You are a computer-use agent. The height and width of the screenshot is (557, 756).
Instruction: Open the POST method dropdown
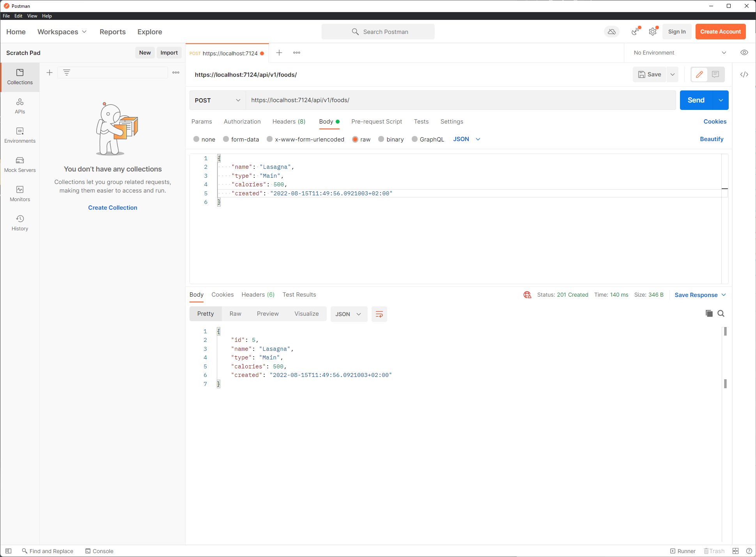click(217, 100)
